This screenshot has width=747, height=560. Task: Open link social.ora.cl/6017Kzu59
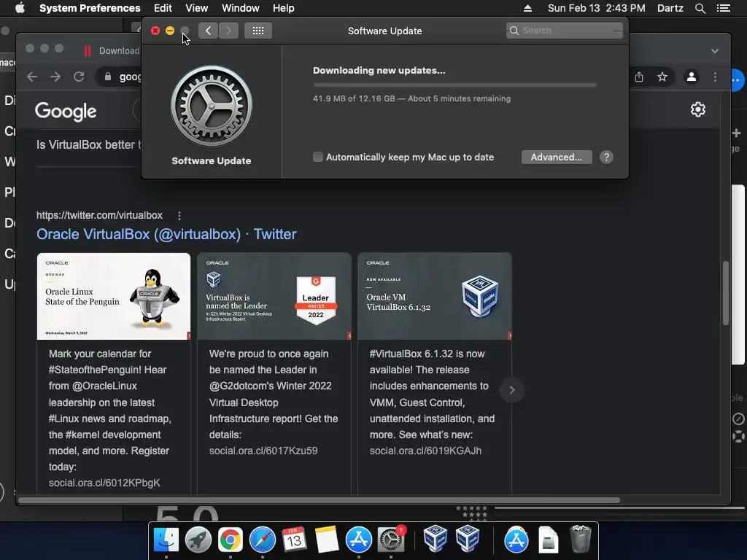pos(263,451)
